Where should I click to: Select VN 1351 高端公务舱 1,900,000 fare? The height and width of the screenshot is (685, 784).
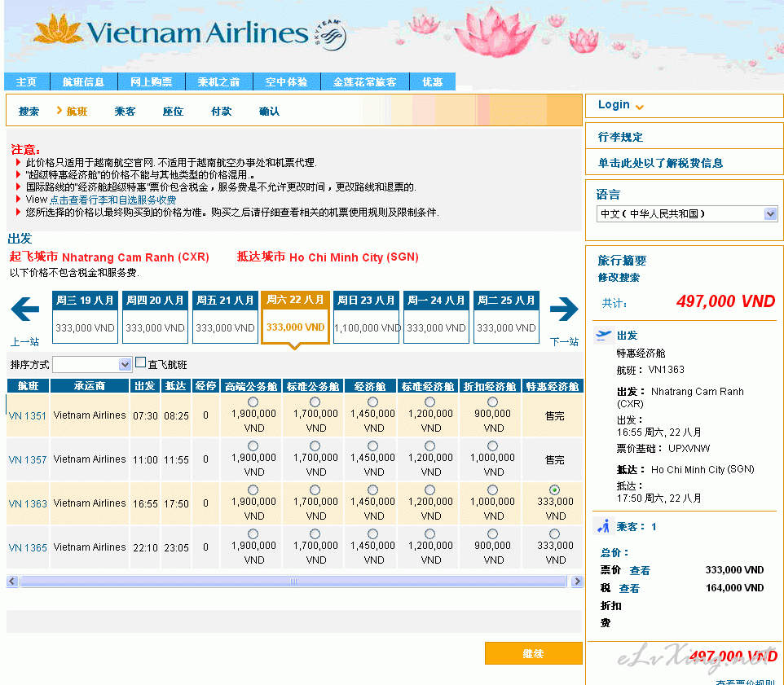(253, 402)
